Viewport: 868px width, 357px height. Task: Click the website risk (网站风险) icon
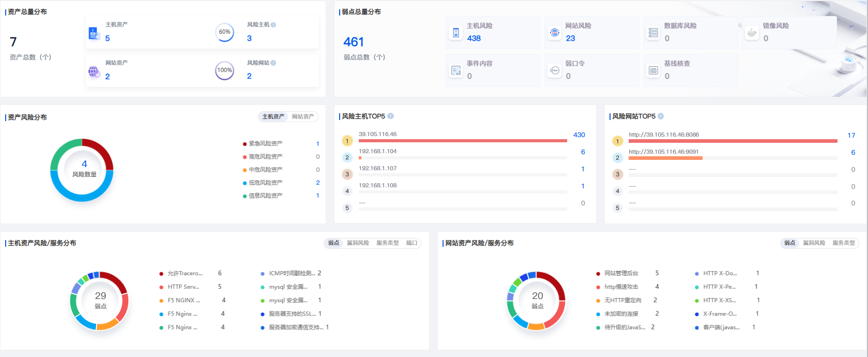[555, 33]
